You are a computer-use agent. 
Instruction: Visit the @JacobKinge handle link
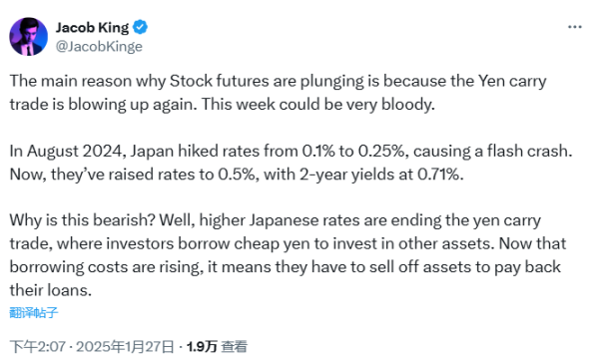[99, 46]
